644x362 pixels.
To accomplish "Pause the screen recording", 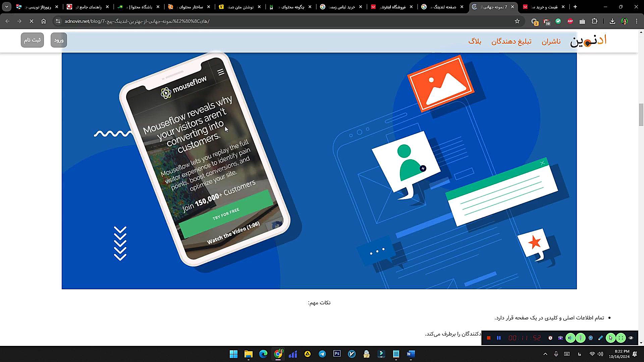I will click(499, 338).
